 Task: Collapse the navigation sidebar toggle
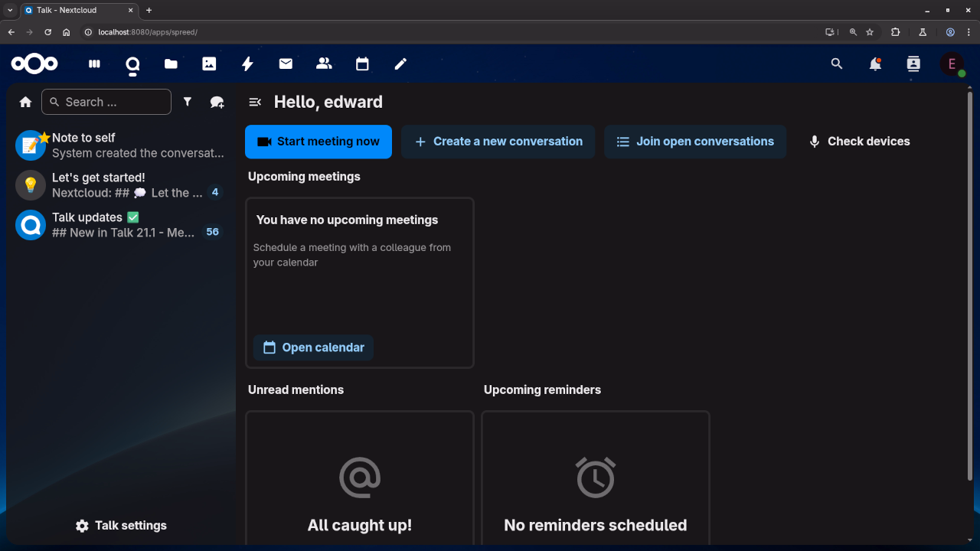pyautogui.click(x=256, y=102)
